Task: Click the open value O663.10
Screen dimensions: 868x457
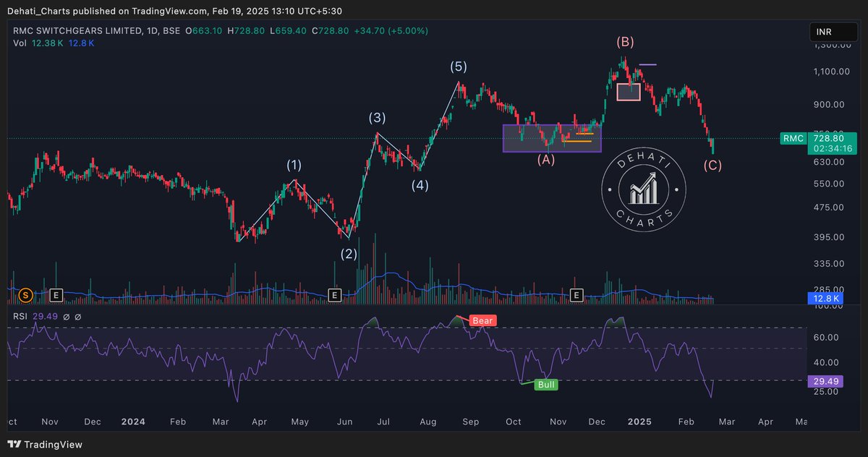Action: 204,31
